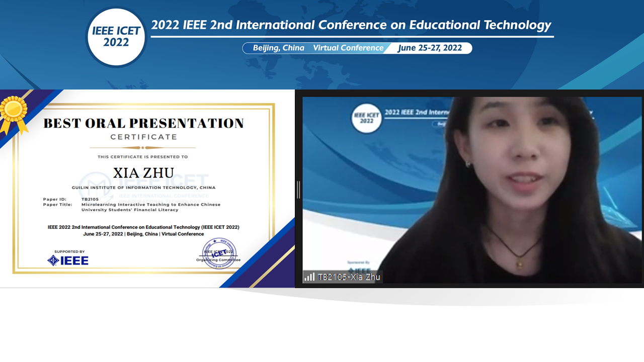Image resolution: width=644 pixels, height=362 pixels.
Task: Click the conference title in the top banner
Action: tap(351, 25)
